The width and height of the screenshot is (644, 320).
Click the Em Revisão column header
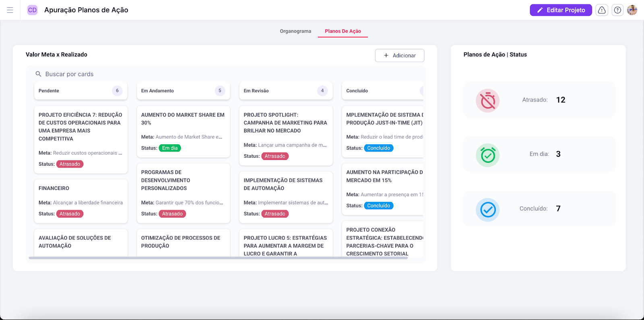pos(278,91)
